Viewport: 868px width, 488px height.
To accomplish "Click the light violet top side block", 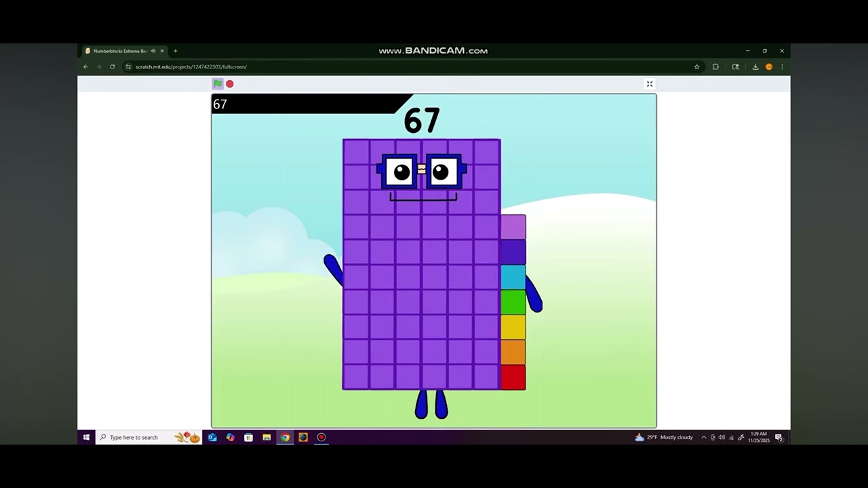I will pyautogui.click(x=513, y=227).
